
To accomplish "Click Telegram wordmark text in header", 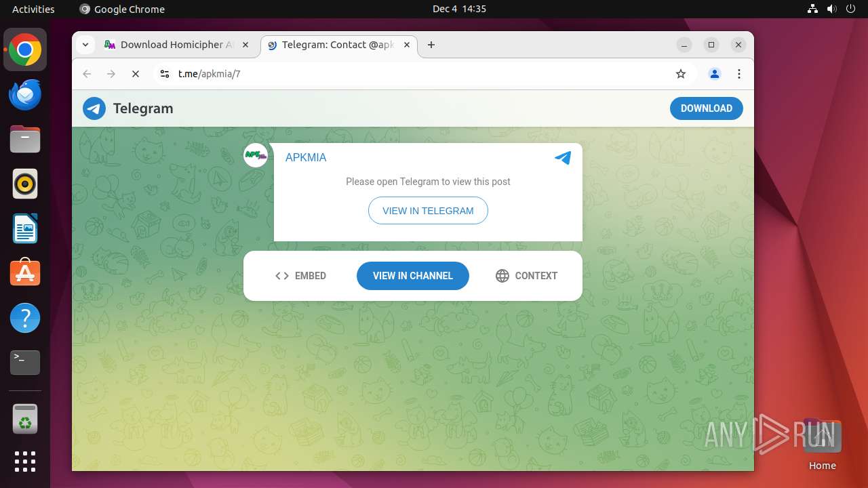I will (x=143, y=108).
